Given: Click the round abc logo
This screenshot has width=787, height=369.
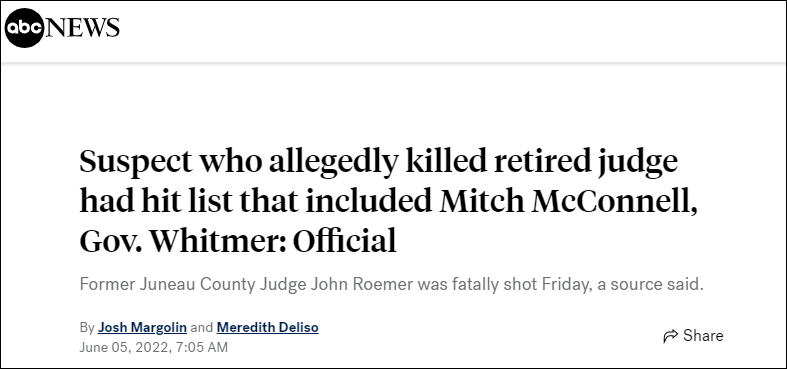Looking at the screenshot, I should pyautogui.click(x=25, y=28).
